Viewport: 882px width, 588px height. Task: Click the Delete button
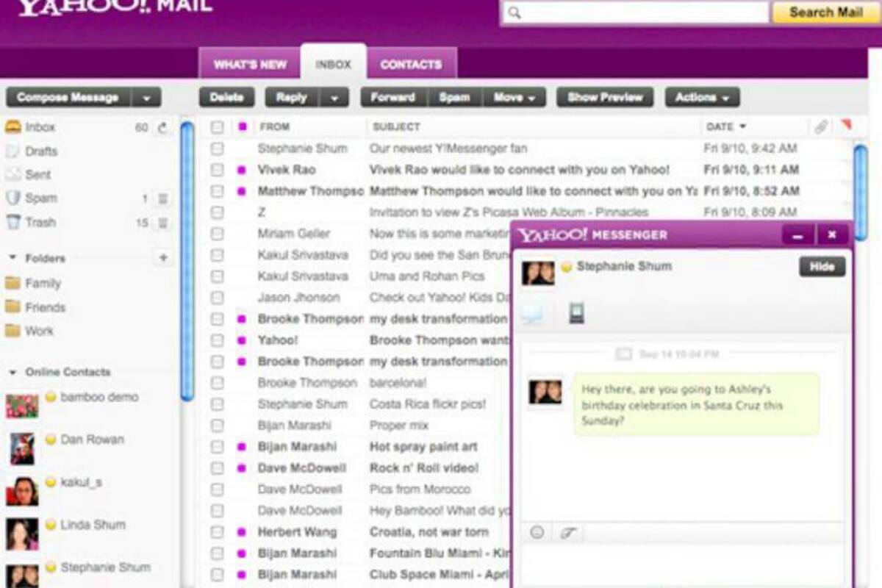pos(226,97)
